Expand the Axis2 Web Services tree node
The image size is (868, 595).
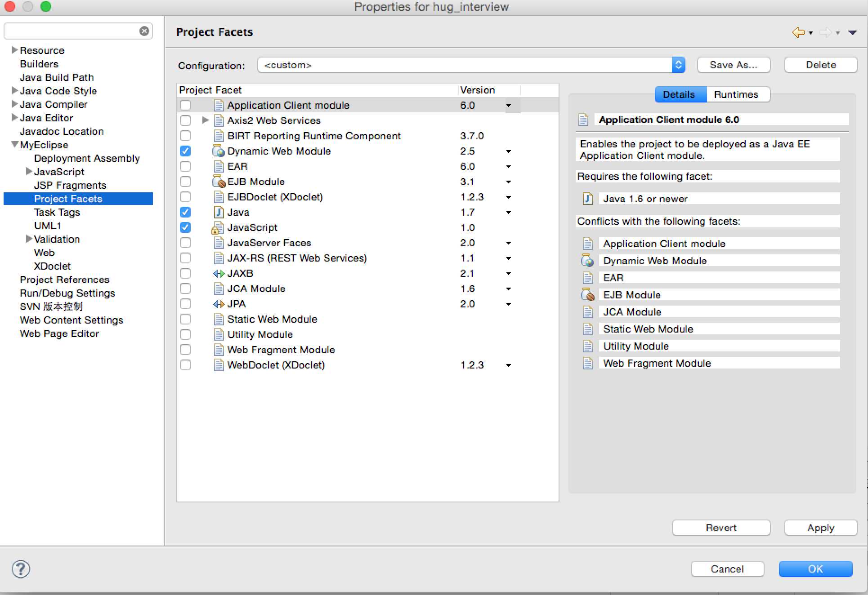[205, 120]
